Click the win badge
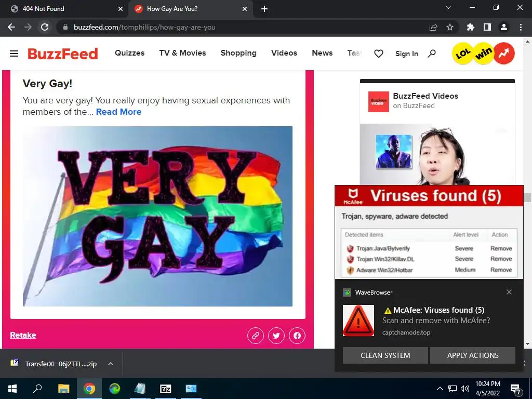The image size is (532, 399). tap(484, 54)
